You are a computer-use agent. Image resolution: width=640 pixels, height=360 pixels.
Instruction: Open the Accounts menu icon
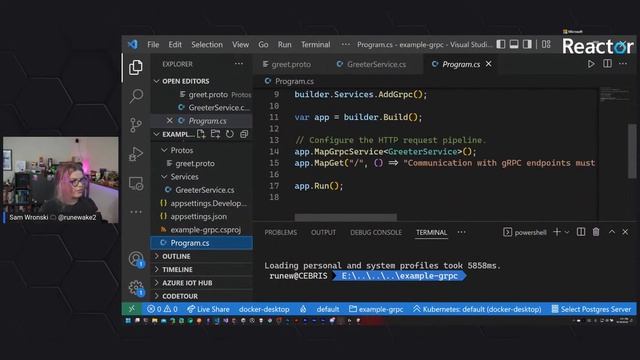point(136,259)
